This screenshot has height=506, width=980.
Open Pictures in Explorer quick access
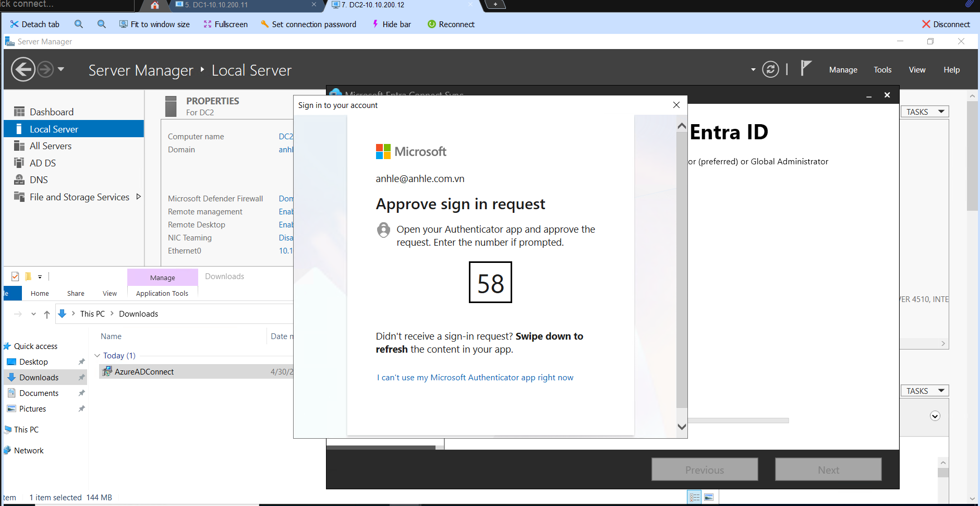coord(32,409)
